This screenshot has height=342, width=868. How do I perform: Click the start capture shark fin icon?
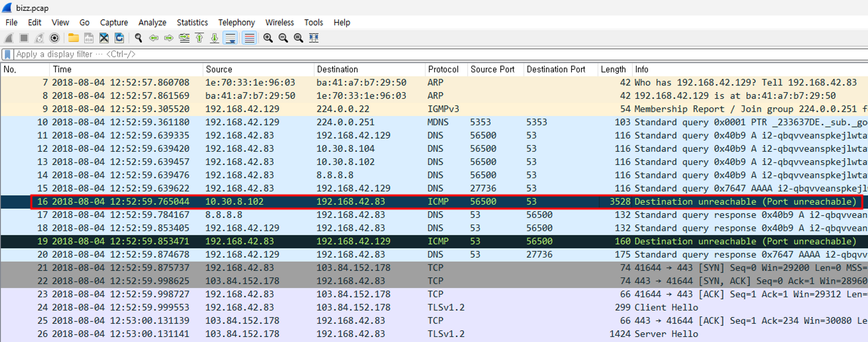point(9,38)
